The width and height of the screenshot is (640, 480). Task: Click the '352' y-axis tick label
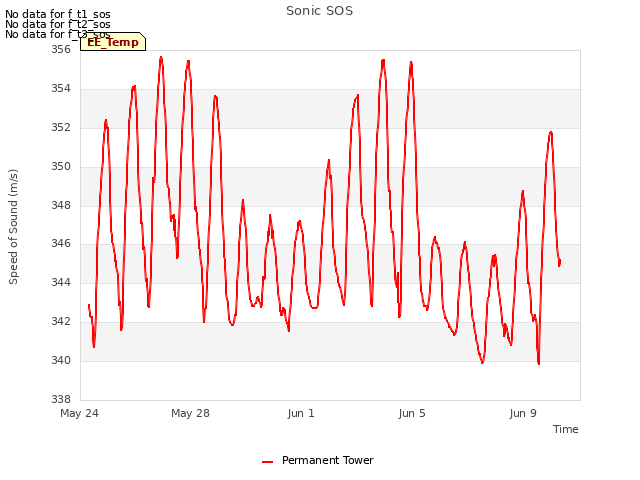(x=61, y=127)
